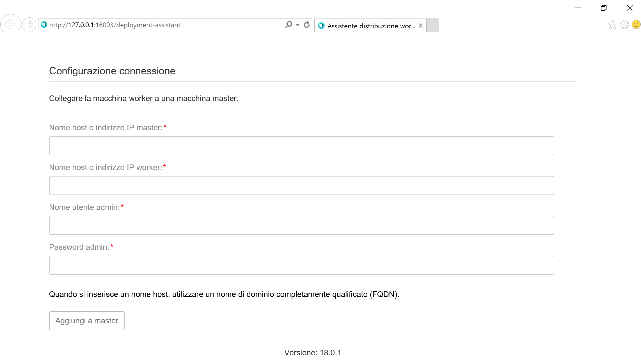Go back using browser back arrow
The image size is (641, 364).
(x=11, y=24)
